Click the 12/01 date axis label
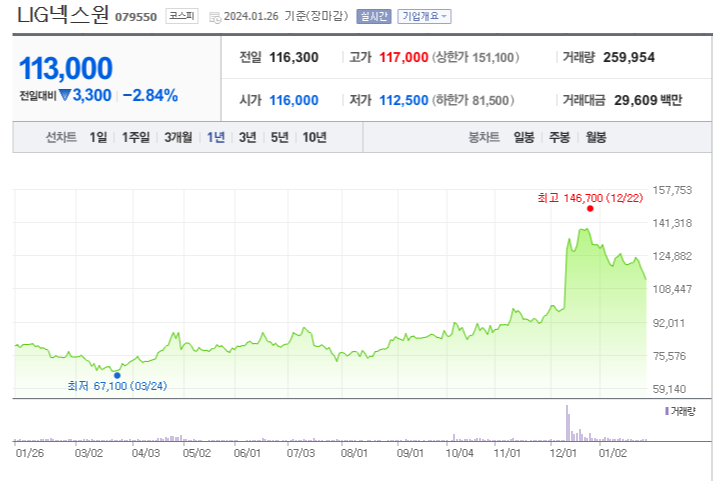The width and height of the screenshot is (713, 481). click(x=563, y=453)
